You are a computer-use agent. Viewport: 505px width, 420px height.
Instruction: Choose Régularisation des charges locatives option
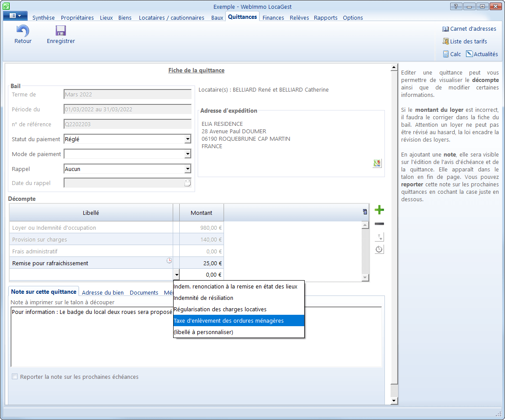click(x=220, y=310)
